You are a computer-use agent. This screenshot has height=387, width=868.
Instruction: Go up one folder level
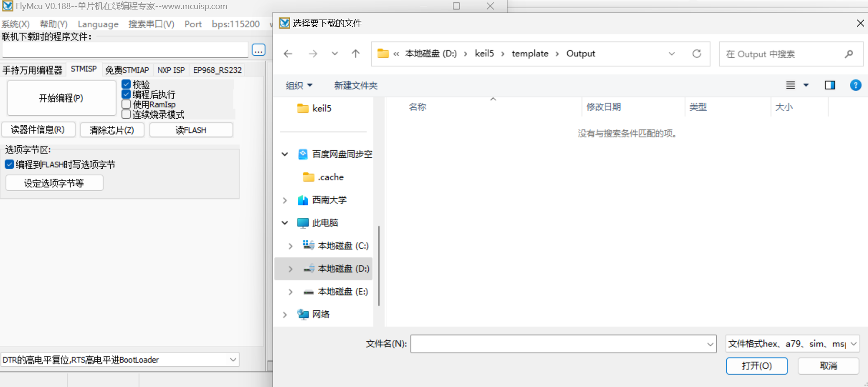(356, 54)
